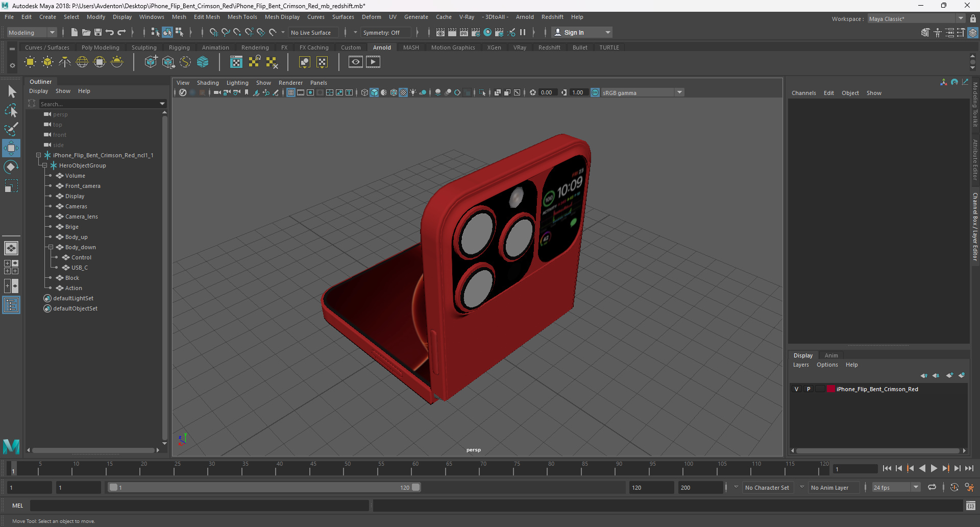Click the Maya logo home icon
980x527 pixels.
pyautogui.click(x=11, y=446)
